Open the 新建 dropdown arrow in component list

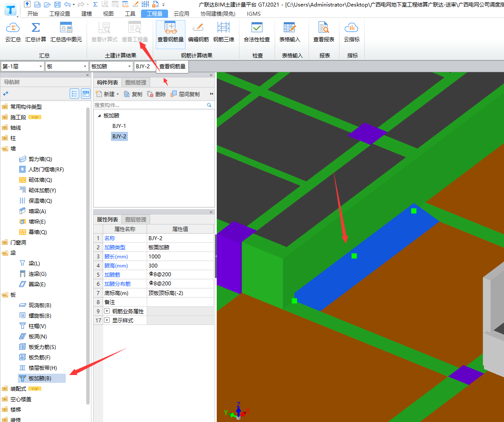click(x=118, y=94)
